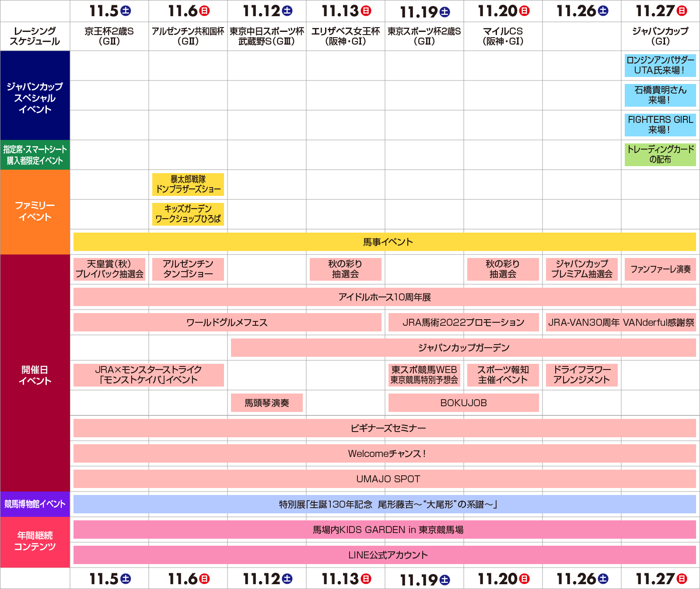Viewport: 700px width, 589px height.
Task: Click ジャパンカップ (GI) race
Action: [x=660, y=36]
